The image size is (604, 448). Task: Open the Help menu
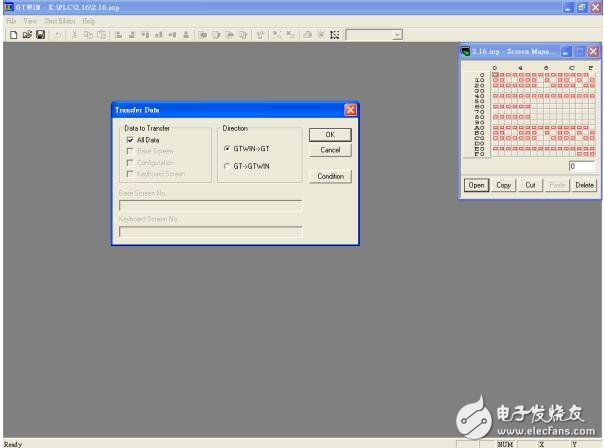[x=89, y=20]
